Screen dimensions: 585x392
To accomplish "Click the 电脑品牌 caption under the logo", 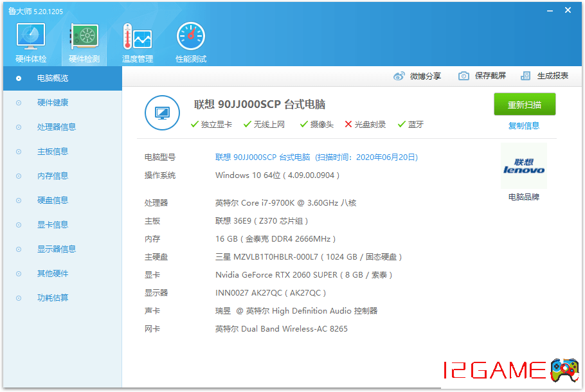I will 524,197.
